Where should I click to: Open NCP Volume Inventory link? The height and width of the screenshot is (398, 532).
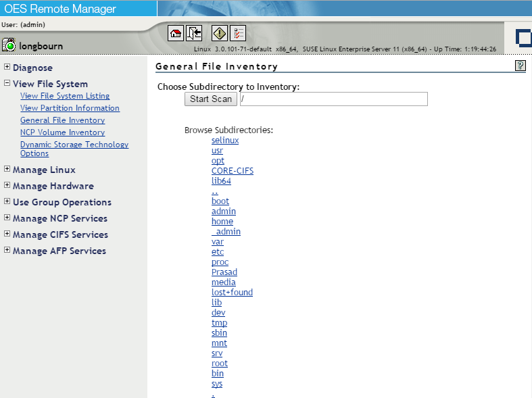tap(63, 132)
